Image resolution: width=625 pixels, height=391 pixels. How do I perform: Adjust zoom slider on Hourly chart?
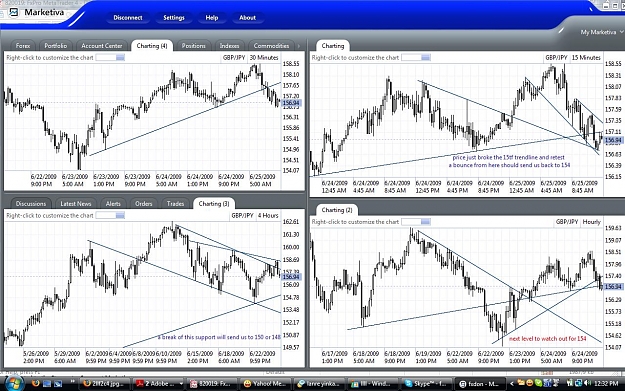coord(416,222)
